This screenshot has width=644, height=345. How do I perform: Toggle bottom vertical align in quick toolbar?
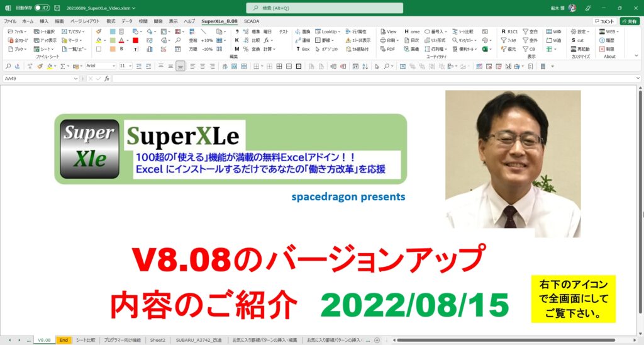pos(180,66)
